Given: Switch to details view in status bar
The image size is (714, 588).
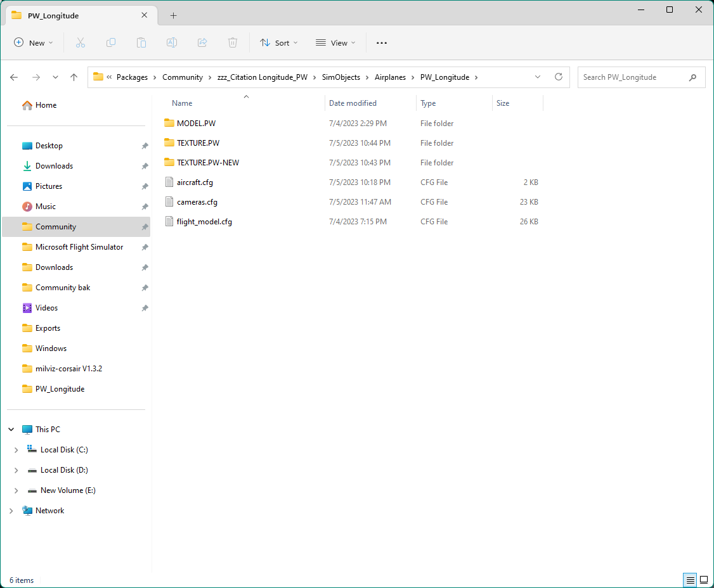Looking at the screenshot, I should (x=690, y=580).
